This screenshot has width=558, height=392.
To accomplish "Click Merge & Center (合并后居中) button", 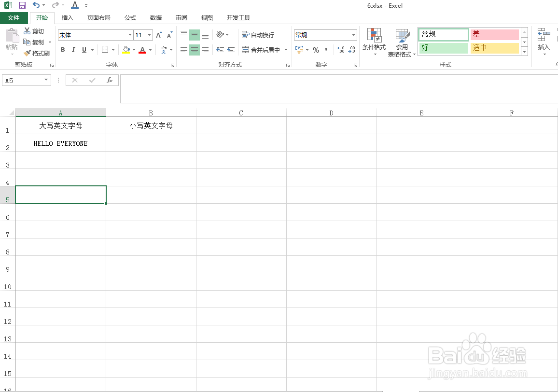I will point(261,50).
